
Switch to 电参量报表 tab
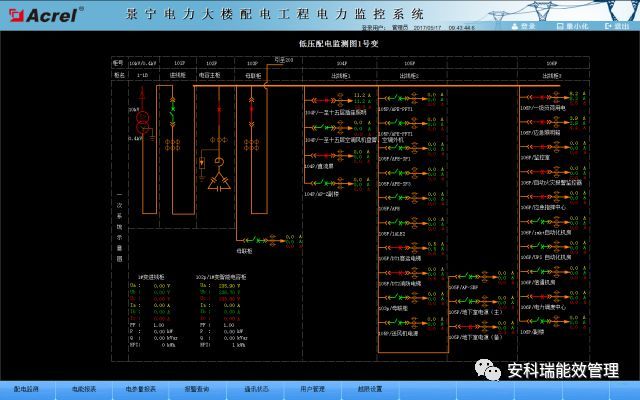tap(140, 388)
